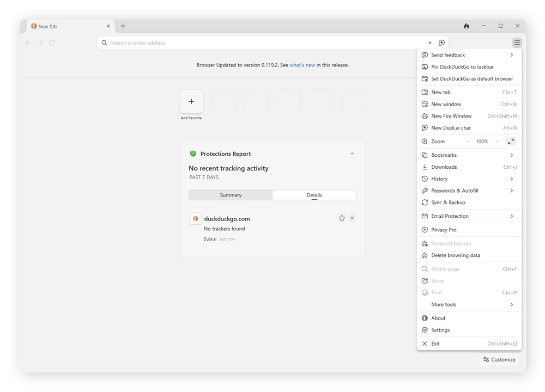Choose Exit to quit the browser

(469, 344)
